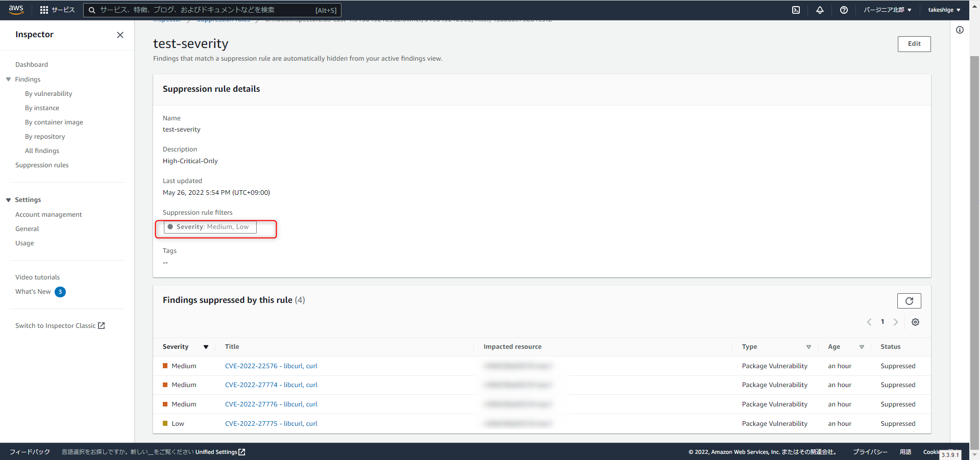Click Suppressed status of CVE-2022-27774 row
This screenshot has width=980, height=460.
click(898, 385)
